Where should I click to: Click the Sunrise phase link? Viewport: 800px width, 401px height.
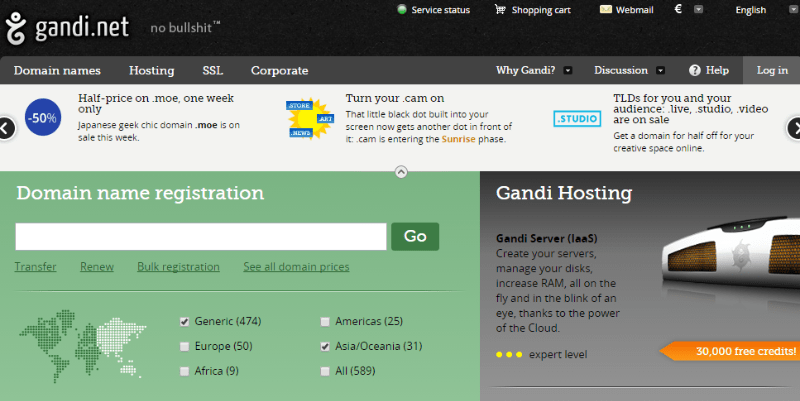[x=458, y=139]
